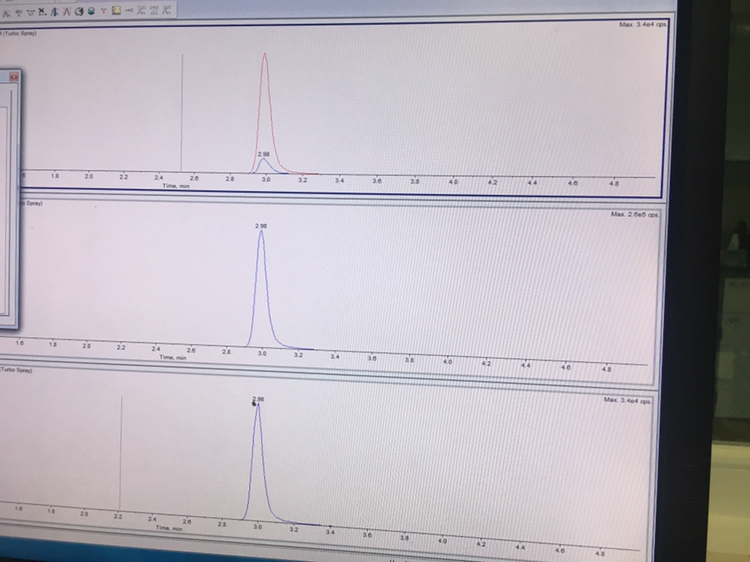This screenshot has height=562, width=750.
Task: Click the 'Time, min' axis label in the top pane
Action: [x=176, y=186]
